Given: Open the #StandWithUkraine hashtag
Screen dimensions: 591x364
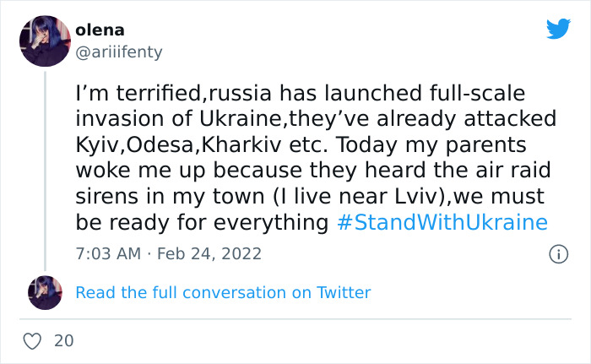Looking at the screenshot, I should [441, 223].
